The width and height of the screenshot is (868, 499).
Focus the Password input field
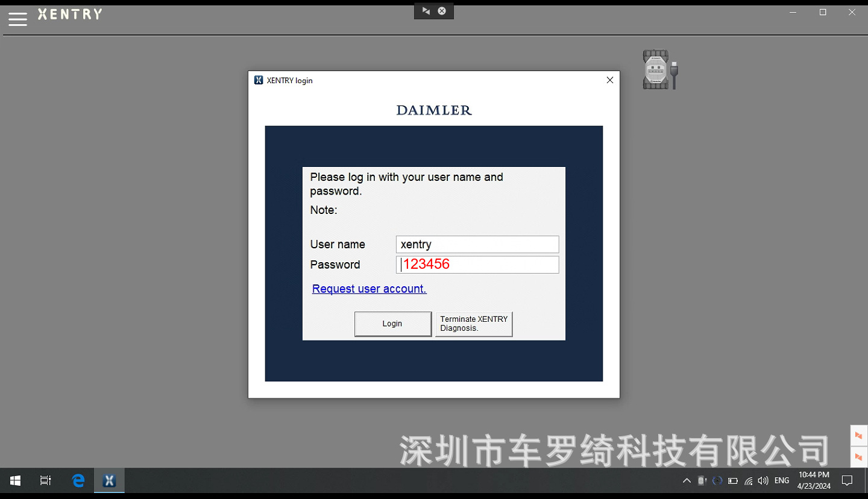coord(477,265)
